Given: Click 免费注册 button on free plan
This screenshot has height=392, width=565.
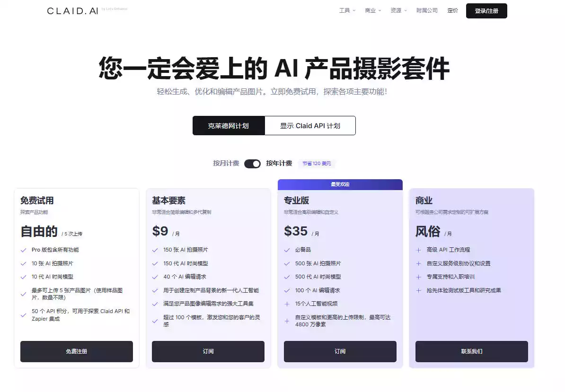Looking at the screenshot, I should click(x=76, y=351).
